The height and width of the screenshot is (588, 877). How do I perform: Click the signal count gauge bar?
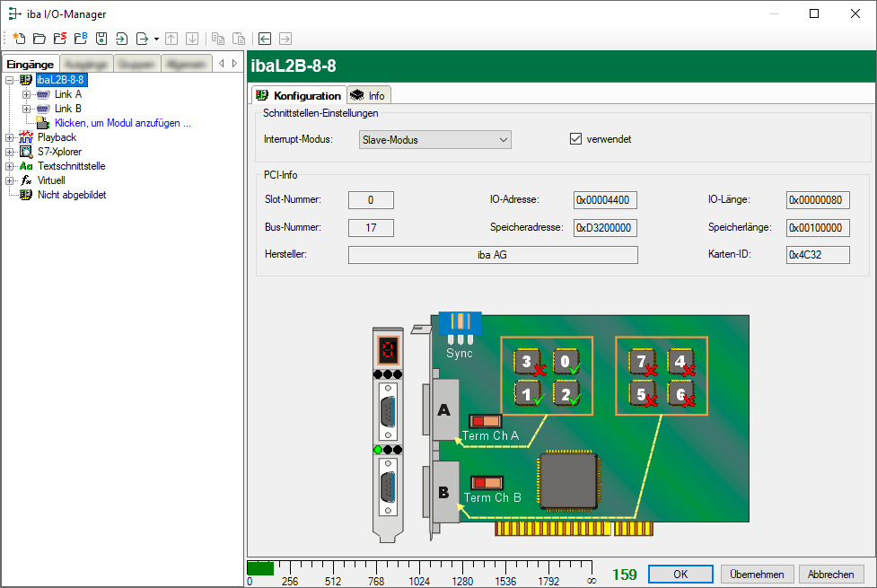click(420, 568)
